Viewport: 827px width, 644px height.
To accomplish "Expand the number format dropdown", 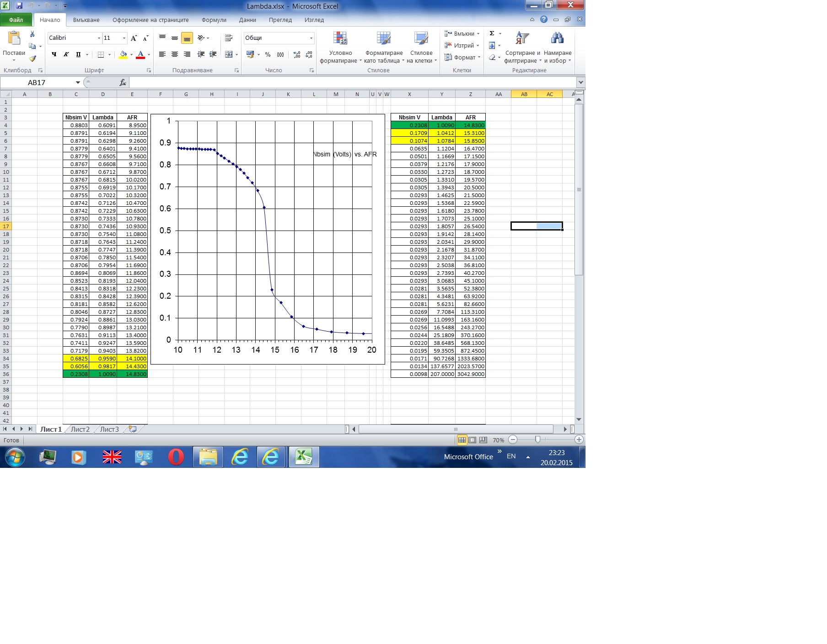I will pos(311,38).
